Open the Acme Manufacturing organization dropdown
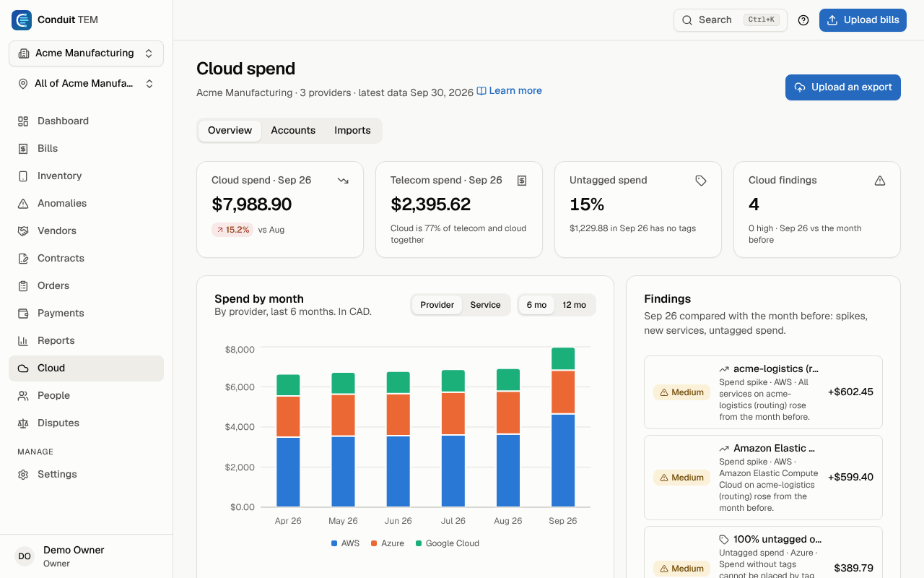The height and width of the screenshot is (578, 924). click(x=87, y=53)
